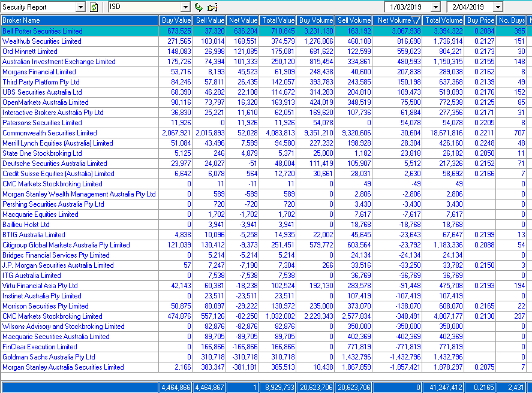Image resolution: width=532 pixels, height=393 pixels.
Task: Select Citigroup Global Markets Australia row
Action: point(266,244)
